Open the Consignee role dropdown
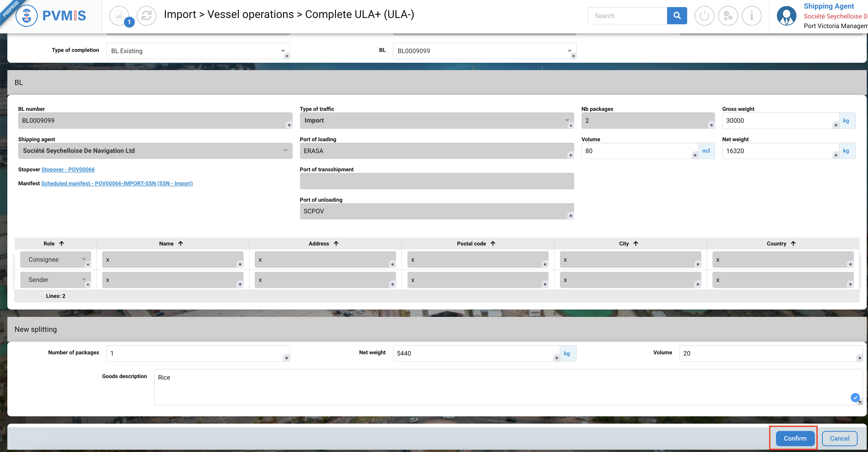Image resolution: width=868 pixels, height=452 pixels. pyautogui.click(x=83, y=260)
